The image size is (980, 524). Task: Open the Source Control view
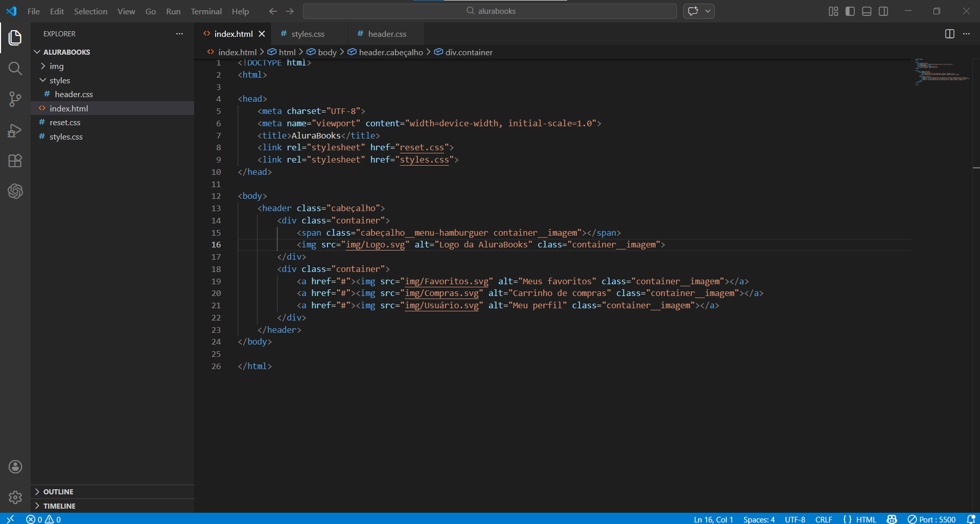coord(15,99)
